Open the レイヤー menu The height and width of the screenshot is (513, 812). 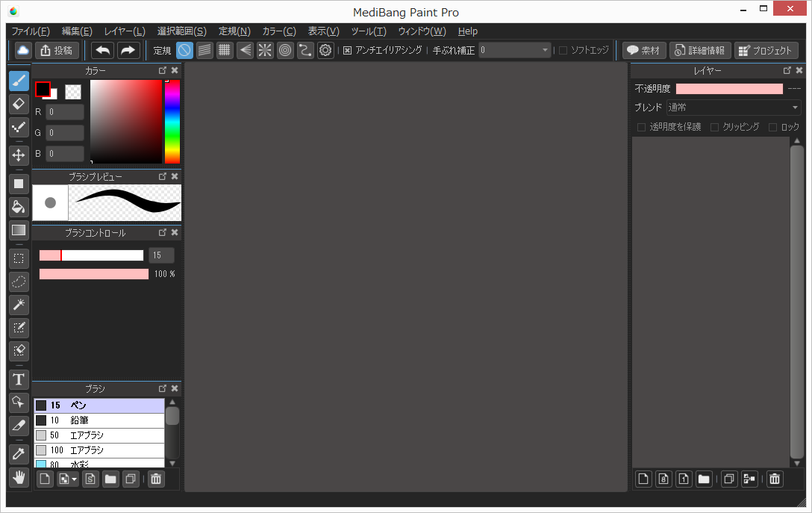124,31
